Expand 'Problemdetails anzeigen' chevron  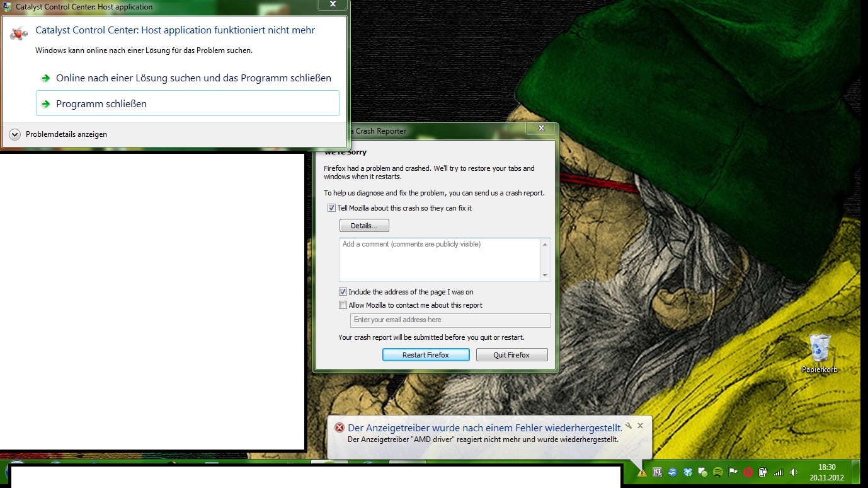(x=15, y=134)
